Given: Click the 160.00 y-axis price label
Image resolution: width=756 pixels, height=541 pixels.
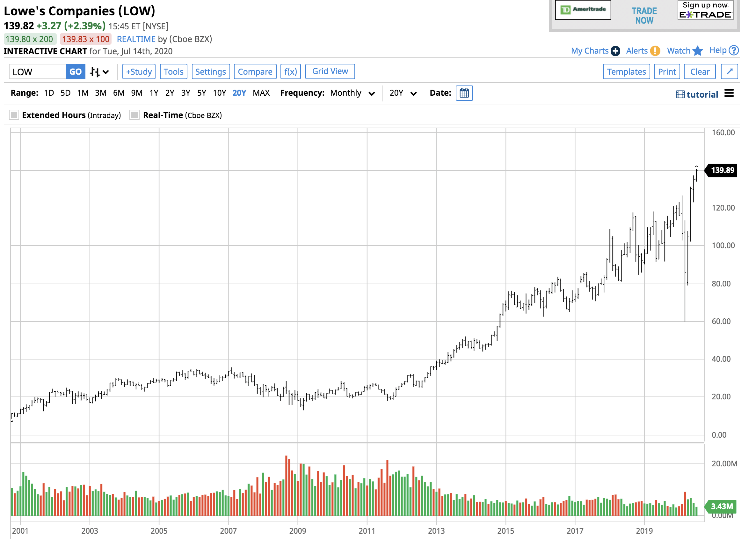Looking at the screenshot, I should click(x=723, y=133).
